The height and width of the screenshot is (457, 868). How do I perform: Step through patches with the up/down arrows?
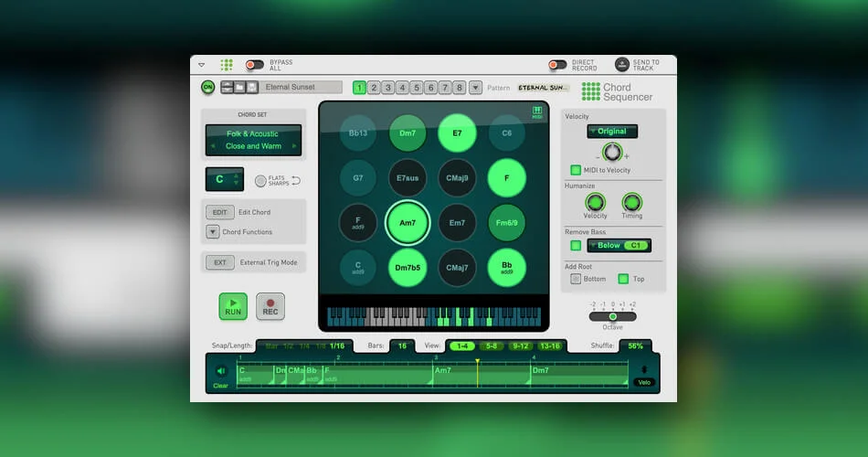pyautogui.click(x=227, y=87)
